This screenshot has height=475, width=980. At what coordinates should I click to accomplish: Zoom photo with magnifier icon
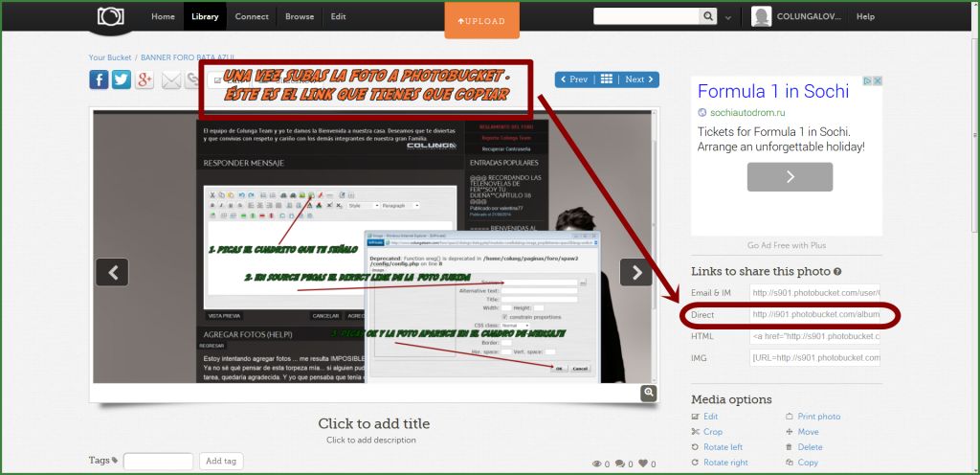point(649,393)
